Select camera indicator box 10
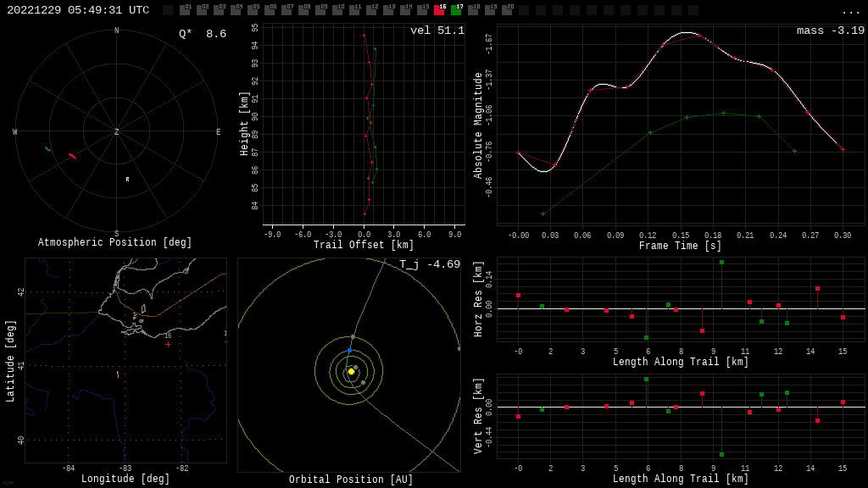The image size is (868, 488). click(x=337, y=10)
